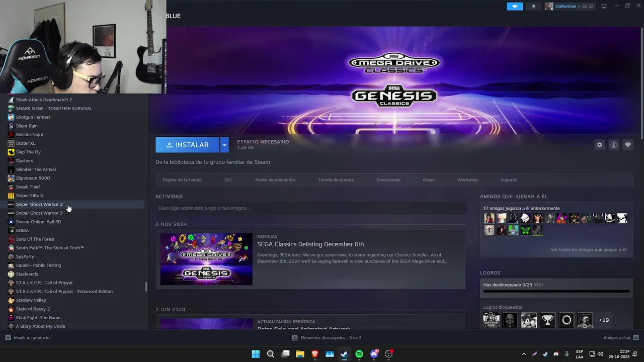
Task: Click the library list scrollbar handle
Action: 146,287
